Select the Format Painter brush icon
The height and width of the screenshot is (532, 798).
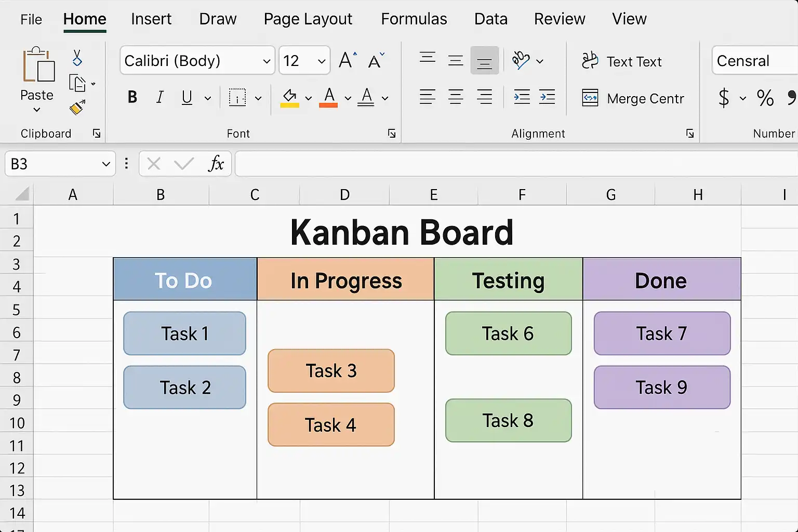(77, 107)
